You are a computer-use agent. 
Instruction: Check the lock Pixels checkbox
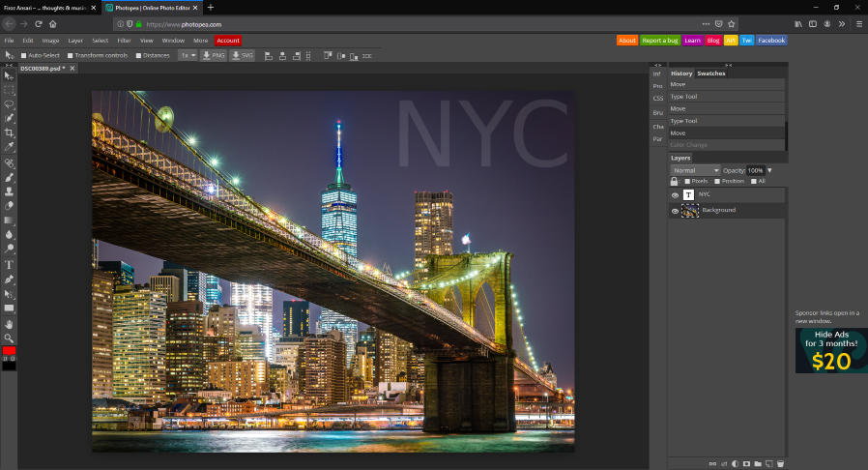(x=687, y=182)
